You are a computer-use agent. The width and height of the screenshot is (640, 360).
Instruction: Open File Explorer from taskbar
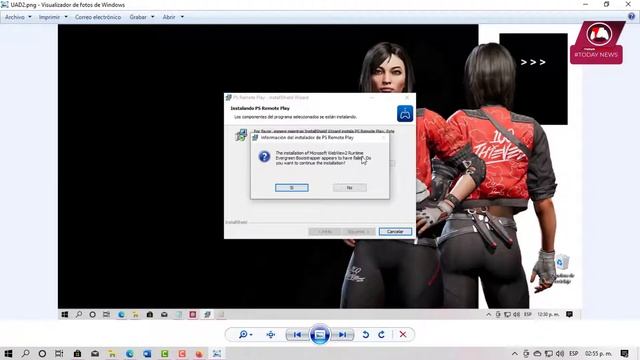pyautogui.click(x=112, y=353)
